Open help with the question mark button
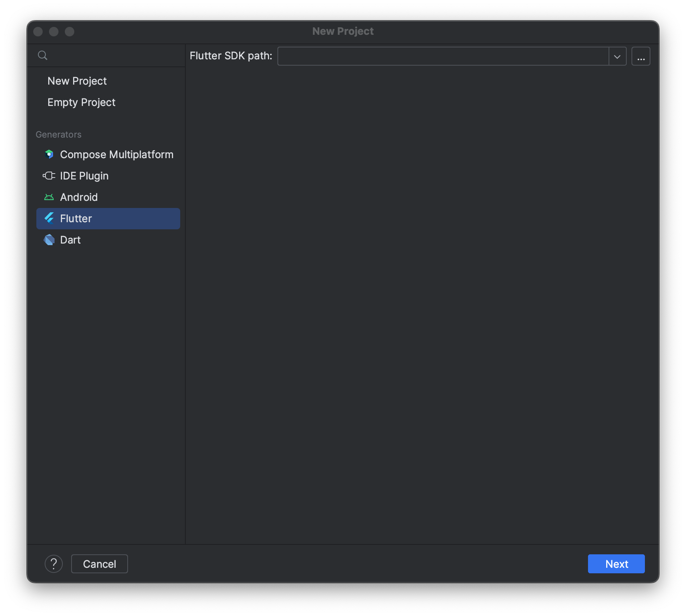This screenshot has width=686, height=616. pyautogui.click(x=54, y=563)
